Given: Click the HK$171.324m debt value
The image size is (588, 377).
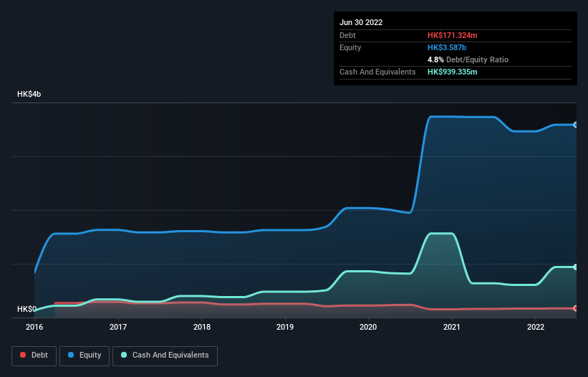Looking at the screenshot, I should (x=452, y=35).
